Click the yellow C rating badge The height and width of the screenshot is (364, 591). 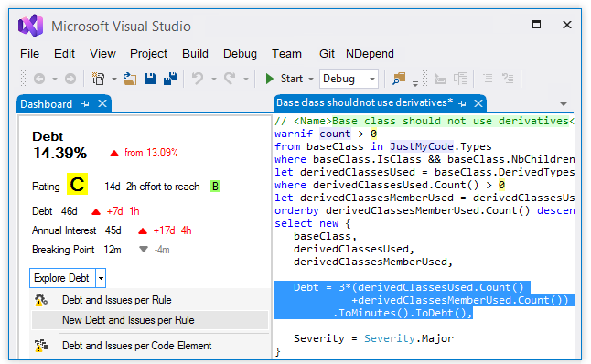coord(77,184)
